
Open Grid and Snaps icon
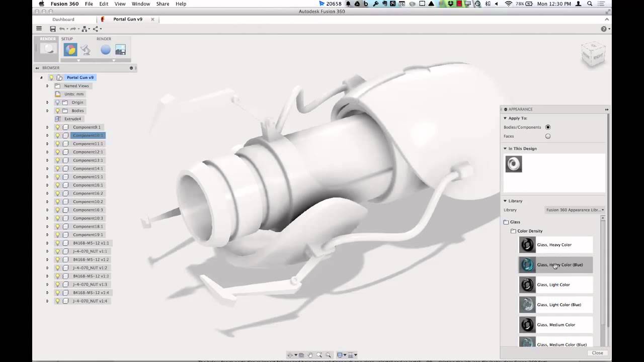(351, 355)
